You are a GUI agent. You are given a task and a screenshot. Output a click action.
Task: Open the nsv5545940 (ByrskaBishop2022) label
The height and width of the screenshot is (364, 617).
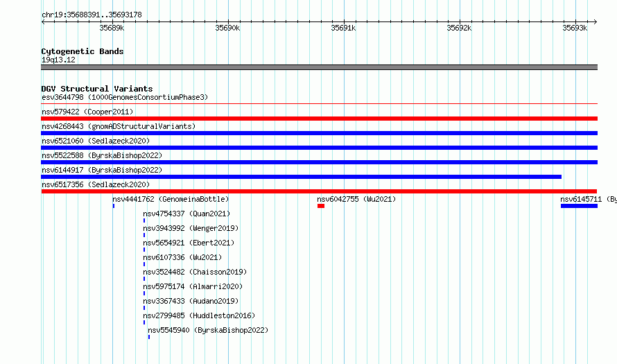coord(208,330)
